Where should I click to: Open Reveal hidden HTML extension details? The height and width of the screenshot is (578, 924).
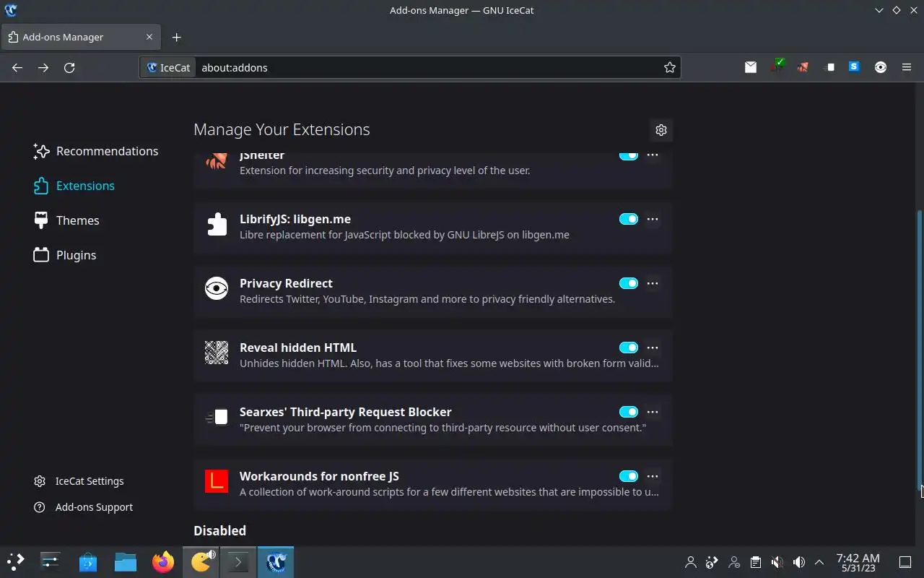pyautogui.click(x=433, y=355)
